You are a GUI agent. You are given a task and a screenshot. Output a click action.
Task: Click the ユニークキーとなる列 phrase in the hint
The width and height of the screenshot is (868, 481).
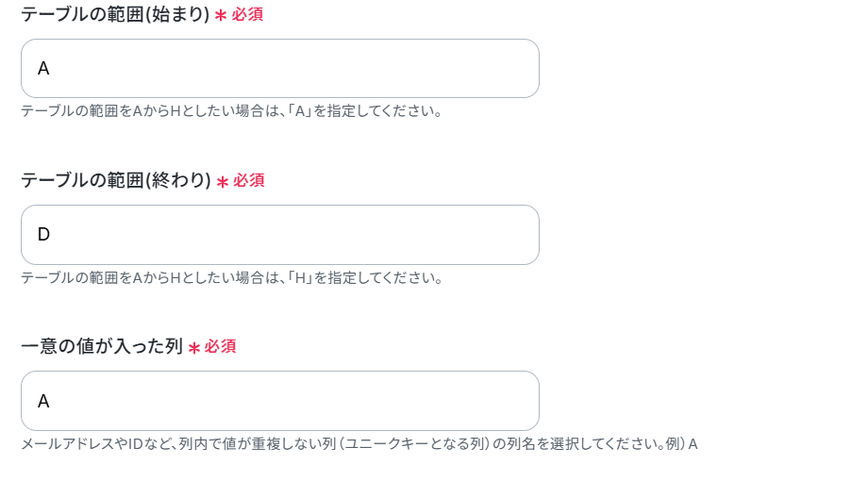tap(415, 444)
